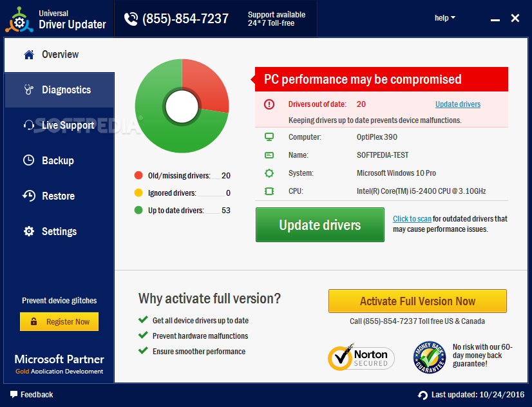Screen dimensions: 532x407
Task: Click the Up to date drivers count 53
Action: click(225, 211)
